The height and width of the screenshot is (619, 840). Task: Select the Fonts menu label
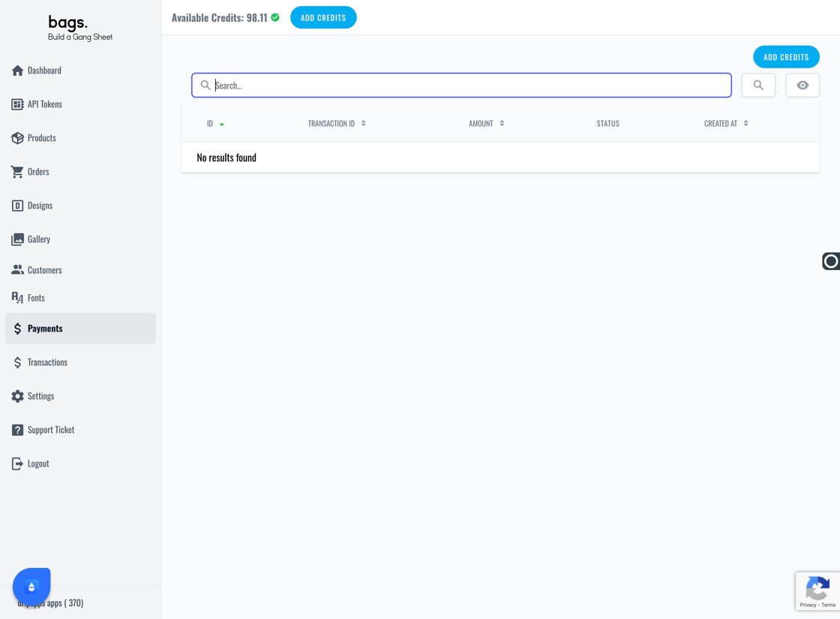click(x=37, y=298)
